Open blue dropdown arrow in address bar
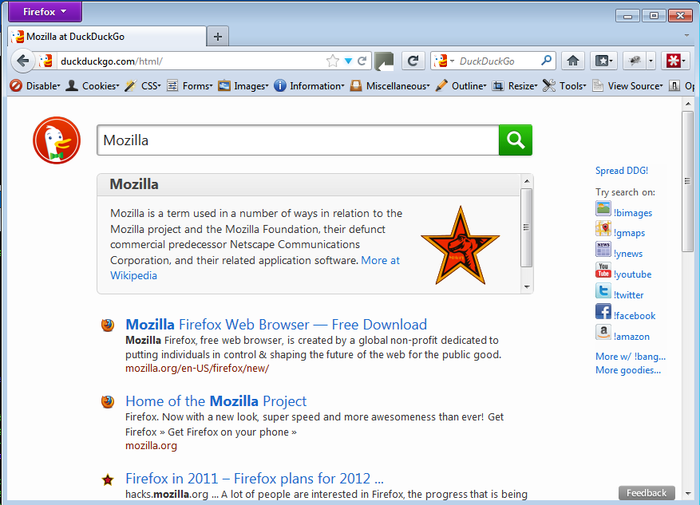This screenshot has width=700, height=505. pyautogui.click(x=348, y=61)
